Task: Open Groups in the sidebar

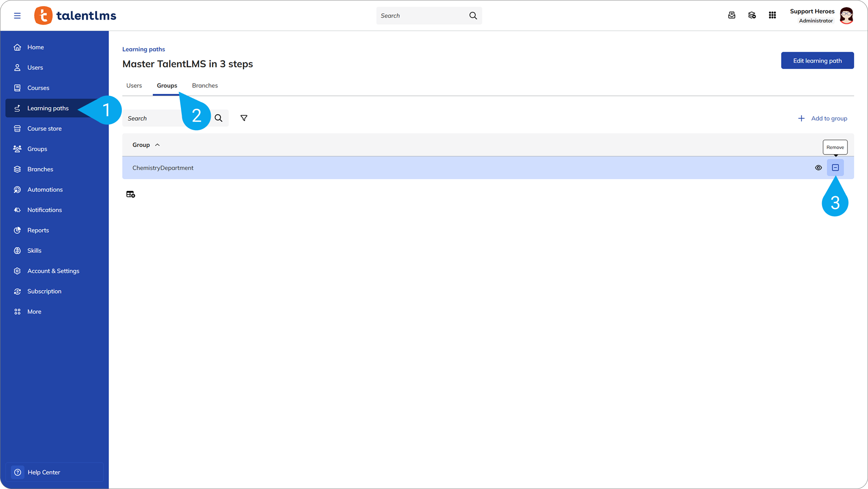Action: click(54, 149)
